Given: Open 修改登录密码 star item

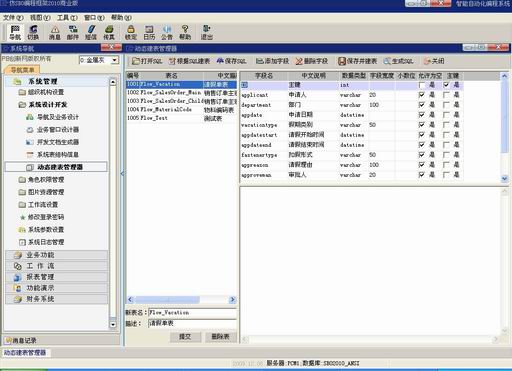Looking at the screenshot, I should [x=42, y=217].
